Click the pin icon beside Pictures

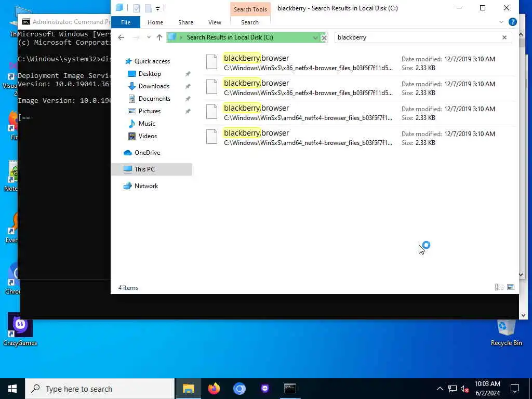pos(188,112)
